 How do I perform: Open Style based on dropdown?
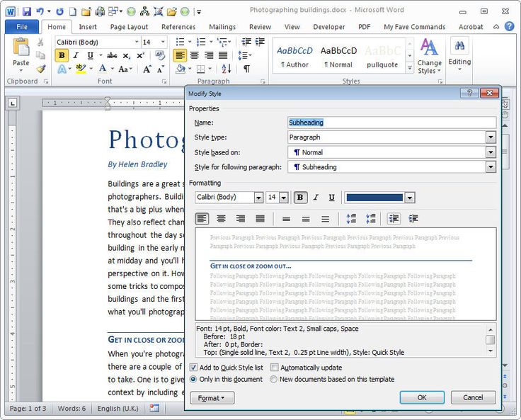click(491, 152)
